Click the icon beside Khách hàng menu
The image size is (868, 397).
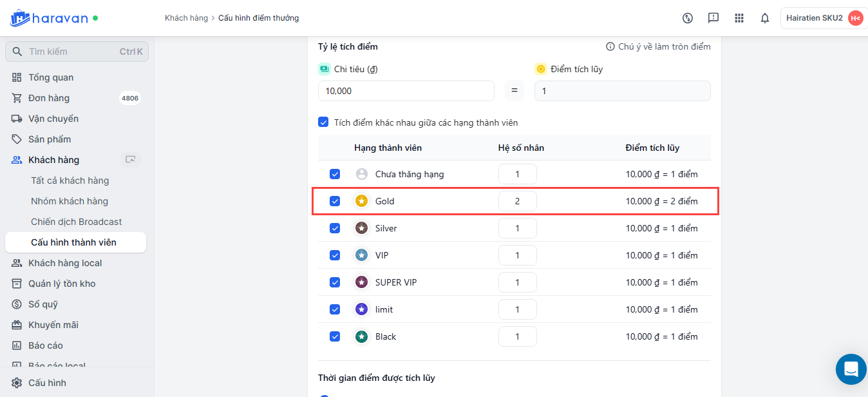(x=131, y=160)
